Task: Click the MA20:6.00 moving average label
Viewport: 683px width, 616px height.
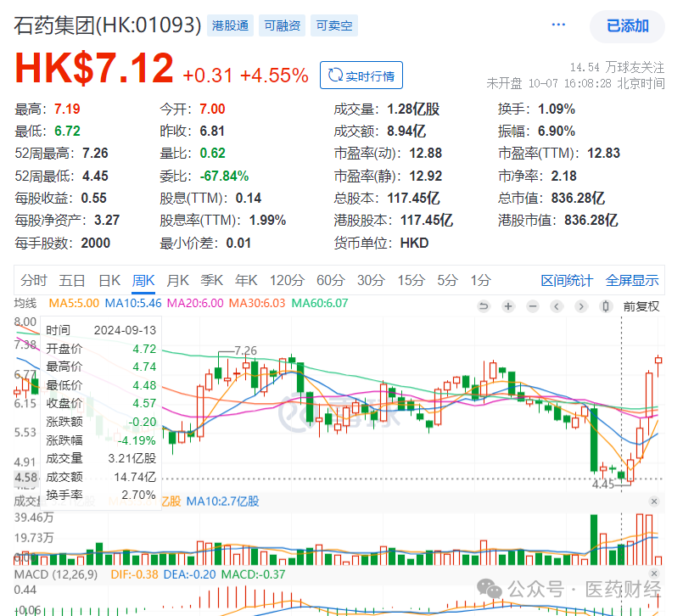Action: (x=195, y=303)
